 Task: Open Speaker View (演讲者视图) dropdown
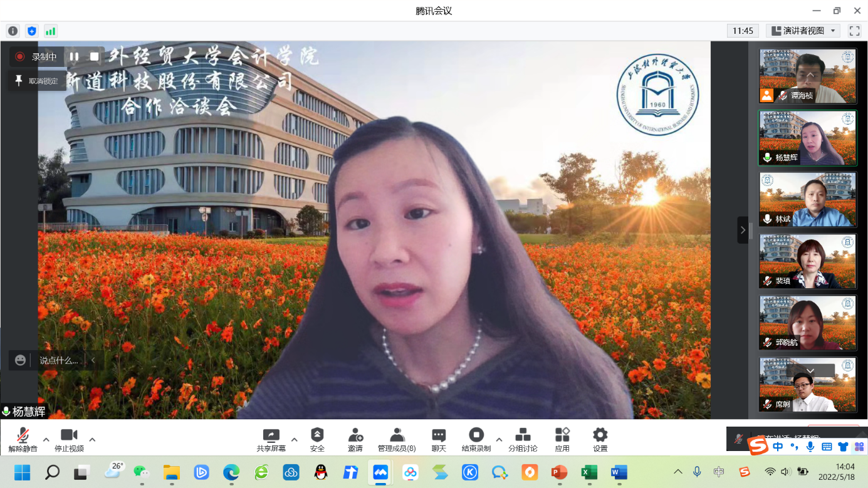coord(803,31)
